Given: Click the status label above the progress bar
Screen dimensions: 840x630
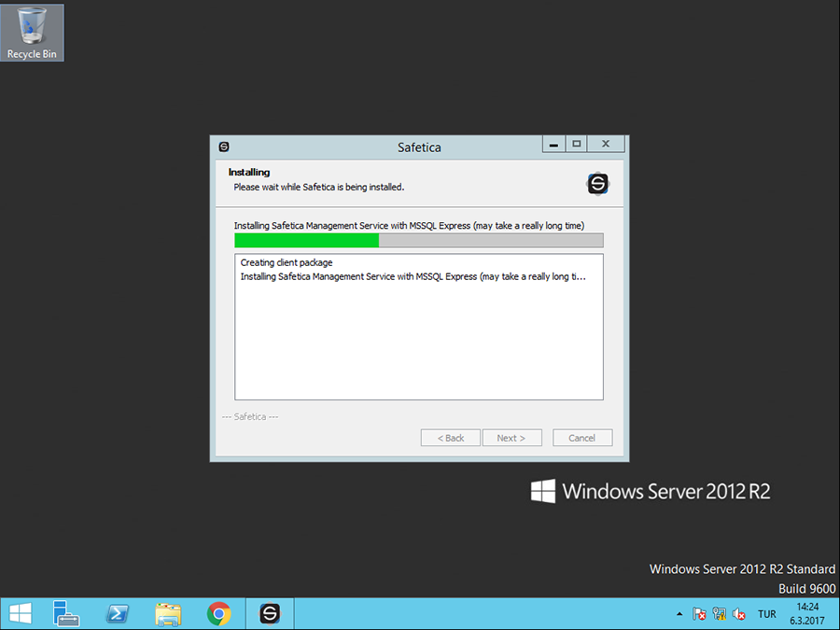Looking at the screenshot, I should tap(409, 226).
